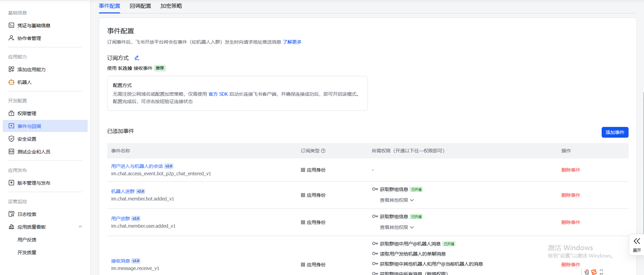Click the 添加事件 button
The image size is (644, 275).
click(615, 132)
